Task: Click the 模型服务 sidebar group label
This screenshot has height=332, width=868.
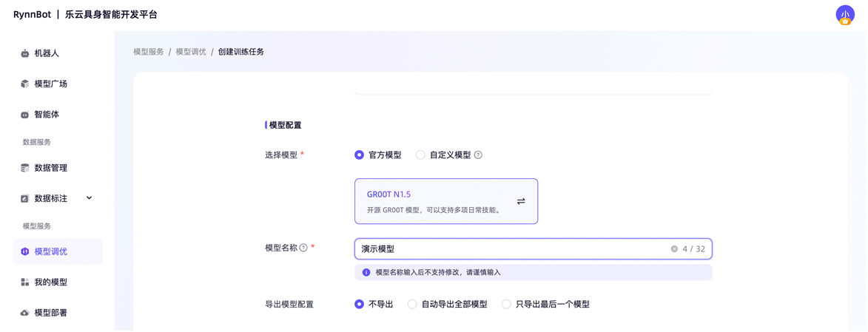Action: tap(36, 226)
